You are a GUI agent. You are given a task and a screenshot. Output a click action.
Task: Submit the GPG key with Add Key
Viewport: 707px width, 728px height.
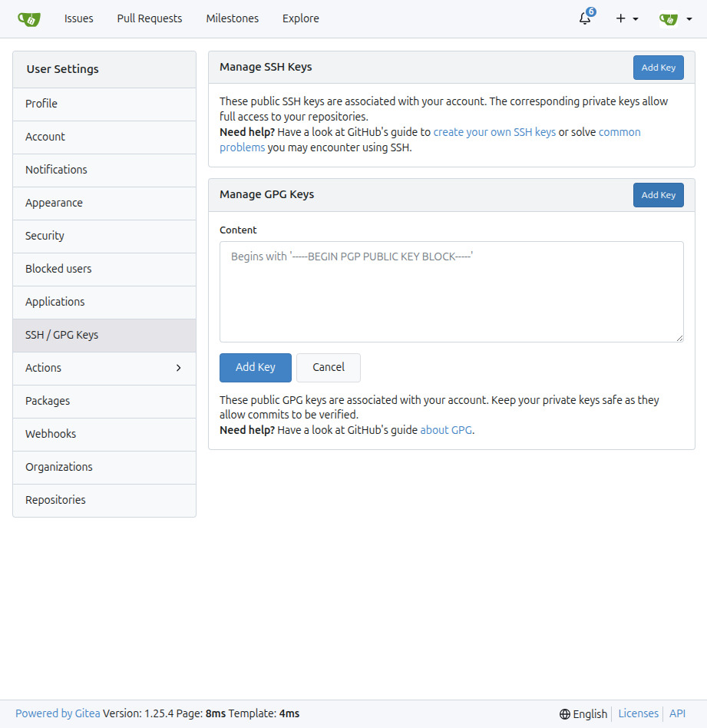click(255, 367)
